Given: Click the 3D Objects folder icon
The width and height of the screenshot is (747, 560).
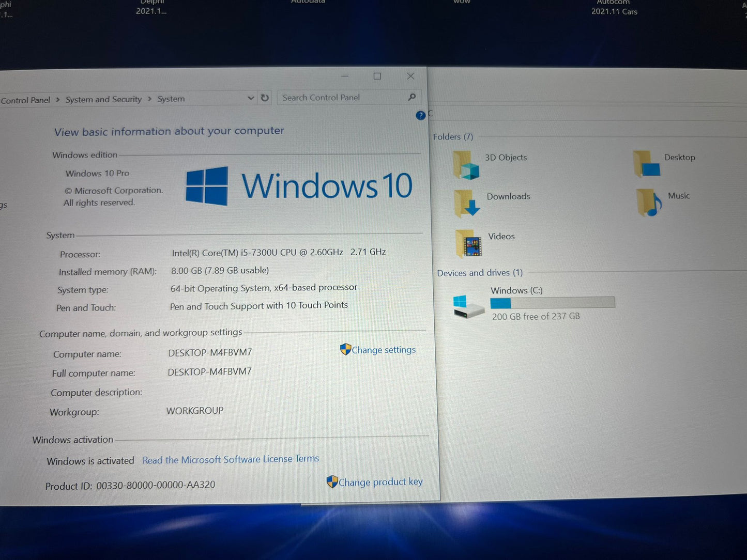Looking at the screenshot, I should (x=466, y=165).
